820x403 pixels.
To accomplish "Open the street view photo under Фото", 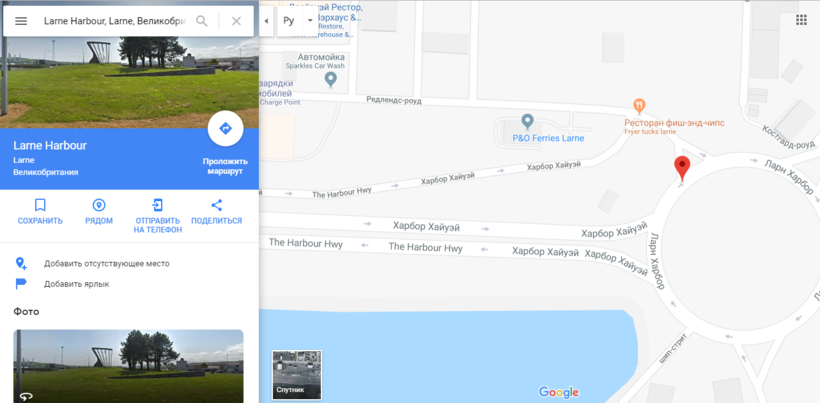I will [128, 366].
